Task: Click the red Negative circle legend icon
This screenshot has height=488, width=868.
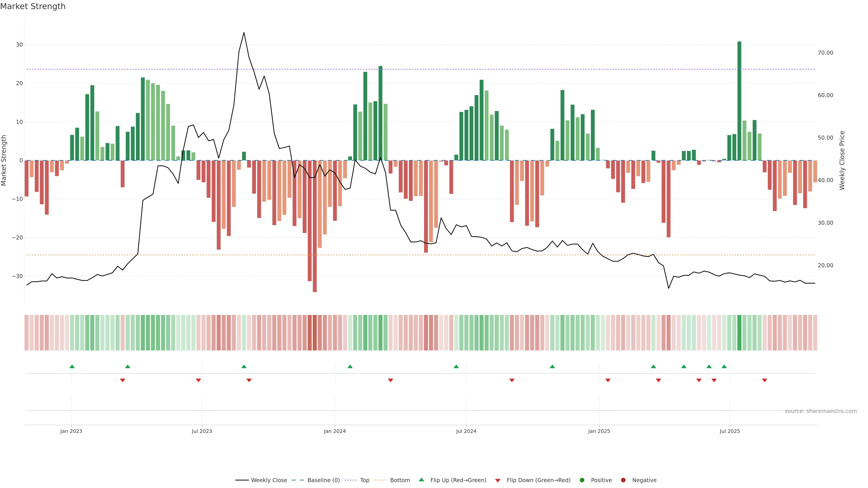Action: pyautogui.click(x=623, y=480)
